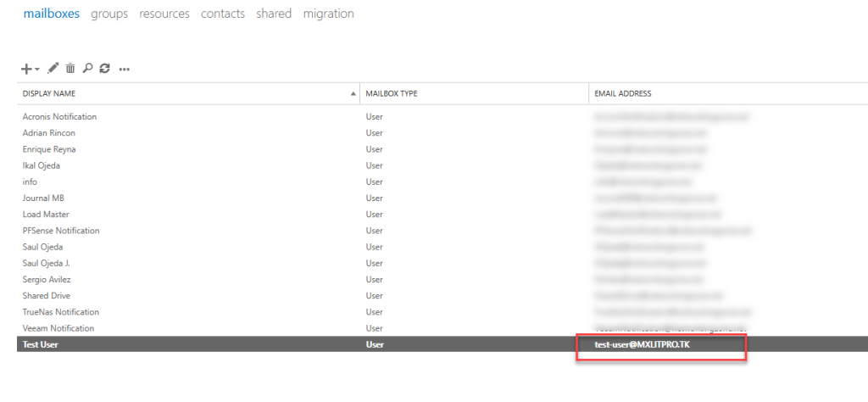
Task: Click the Search magnifier icon
Action: point(87,69)
